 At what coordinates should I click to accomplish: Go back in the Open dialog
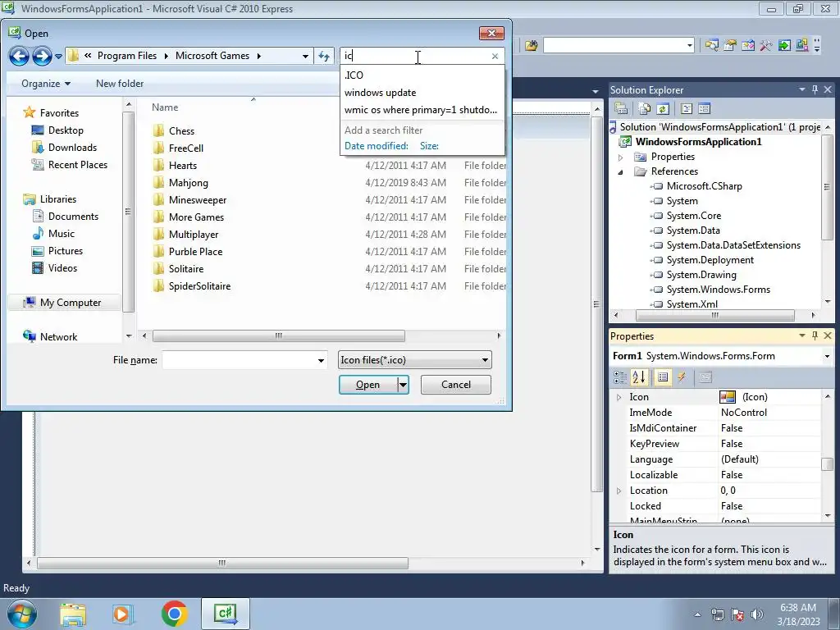[20, 56]
